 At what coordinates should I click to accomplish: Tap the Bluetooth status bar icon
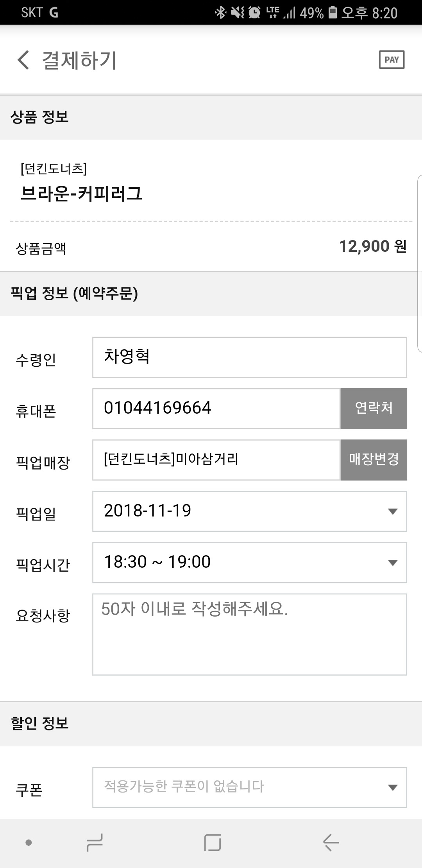click(220, 13)
